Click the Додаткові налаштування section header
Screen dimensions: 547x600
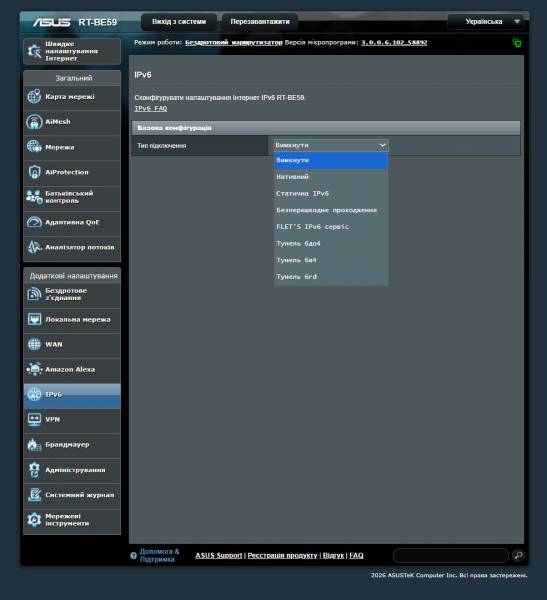pos(72,276)
